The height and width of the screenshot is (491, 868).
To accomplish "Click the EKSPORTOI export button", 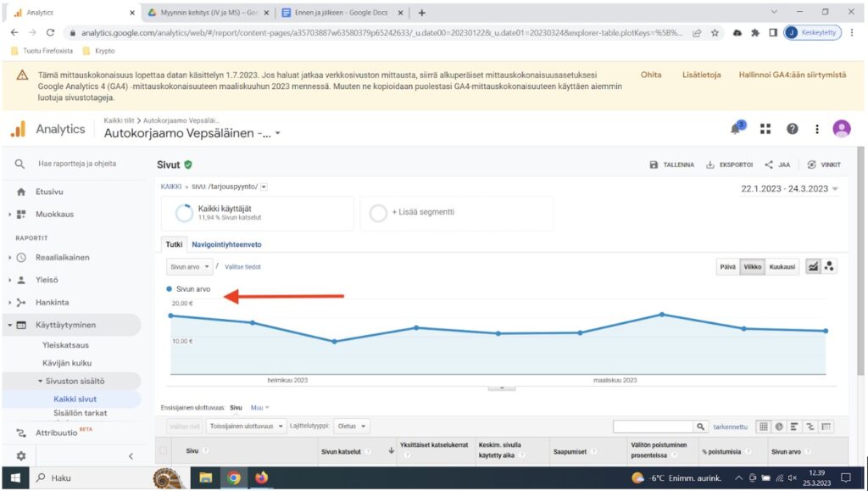I will (x=730, y=165).
